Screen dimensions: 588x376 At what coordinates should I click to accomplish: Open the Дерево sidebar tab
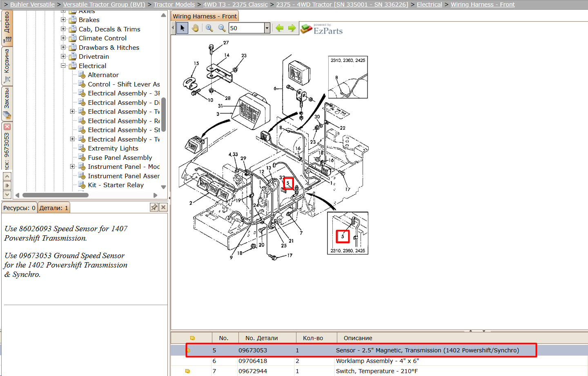click(7, 27)
